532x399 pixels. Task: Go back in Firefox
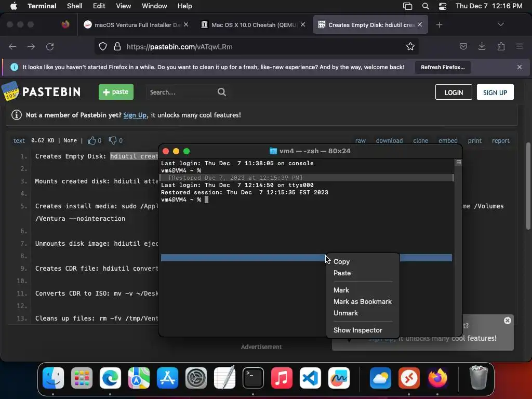click(12, 46)
